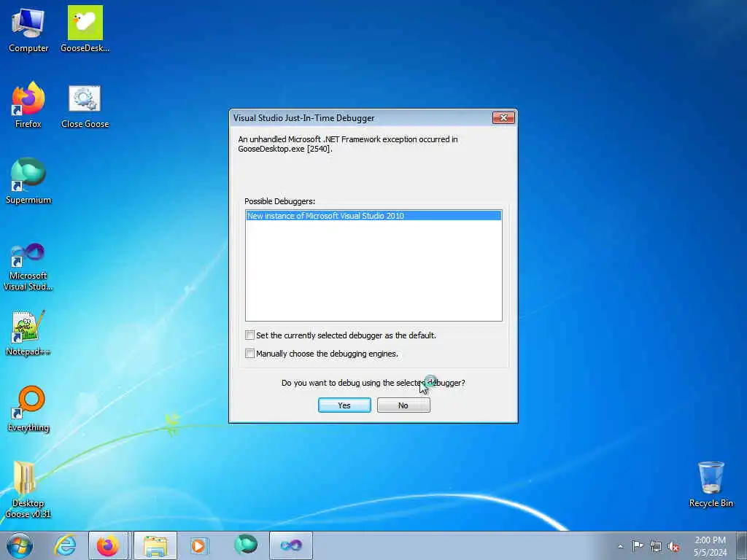Select 'New instance of Microsoft Visual Studio 2010'
The height and width of the screenshot is (560, 747).
(373, 216)
